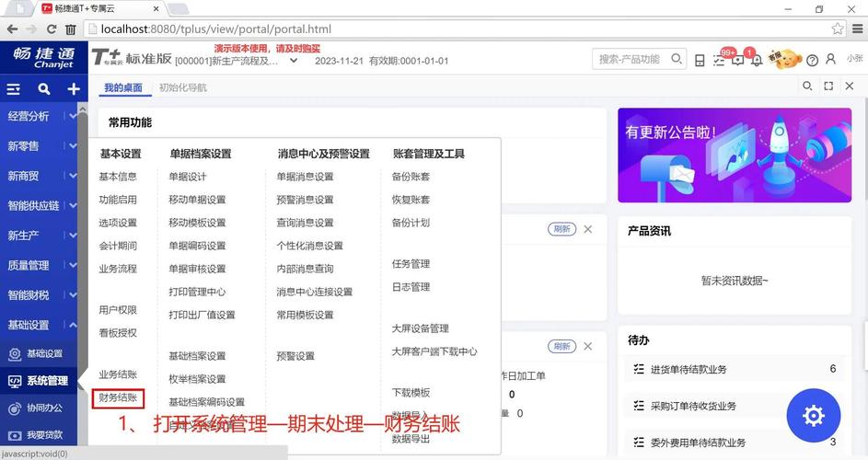Screen dimensions: 868x460
Task: Select 基础设置 submenu item with gear icon
Action: [39, 353]
